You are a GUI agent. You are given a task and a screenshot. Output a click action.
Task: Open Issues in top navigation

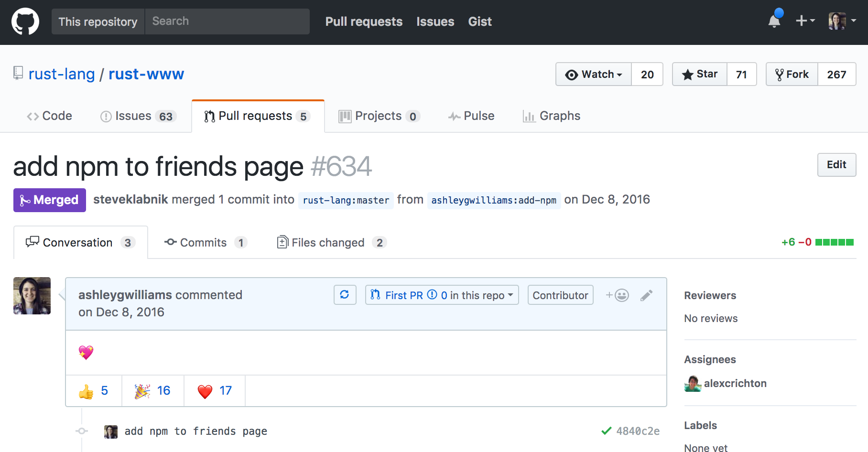435,22
